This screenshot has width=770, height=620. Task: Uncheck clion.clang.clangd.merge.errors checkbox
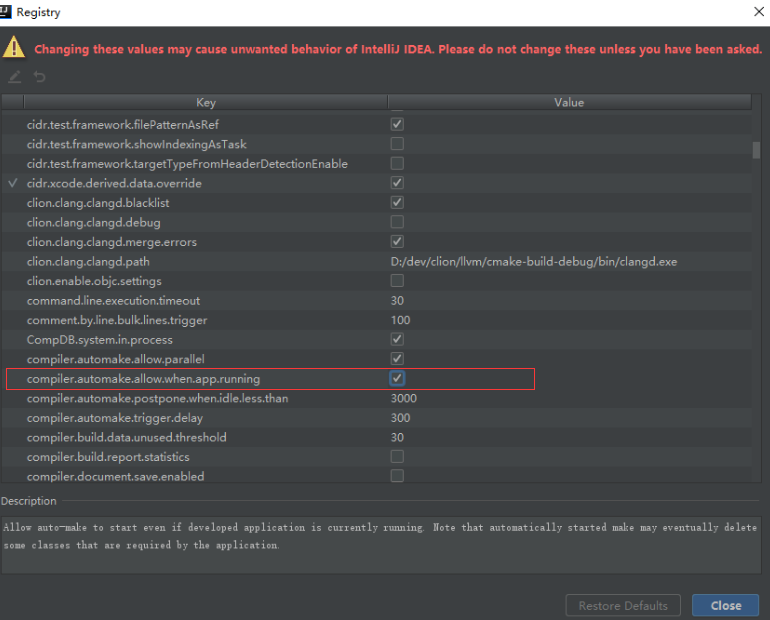[x=397, y=242]
